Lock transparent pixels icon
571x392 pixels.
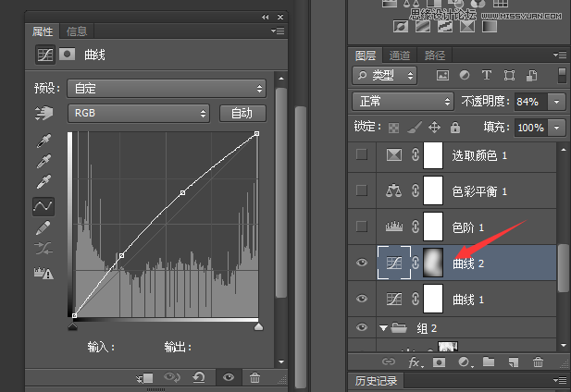click(x=393, y=128)
